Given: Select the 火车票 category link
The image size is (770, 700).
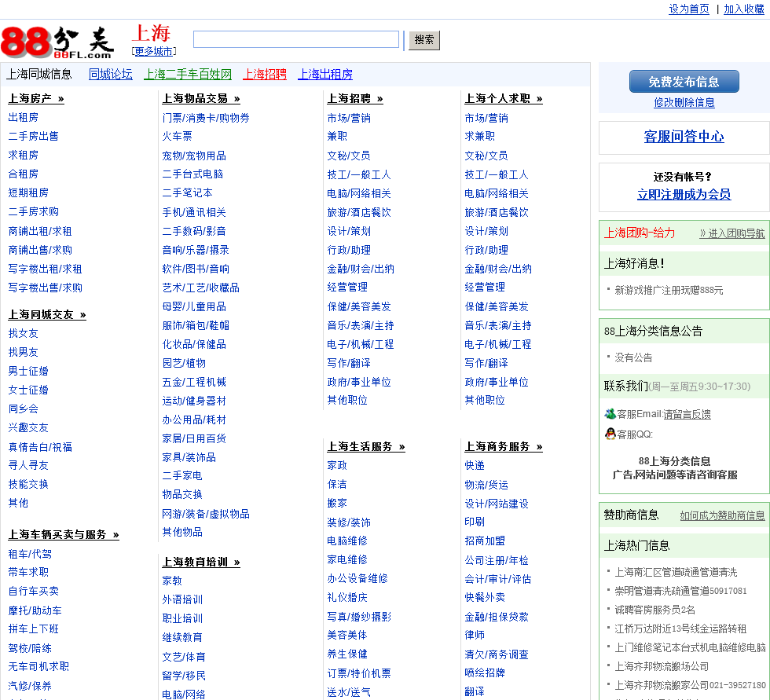Looking at the screenshot, I should pos(177,136).
